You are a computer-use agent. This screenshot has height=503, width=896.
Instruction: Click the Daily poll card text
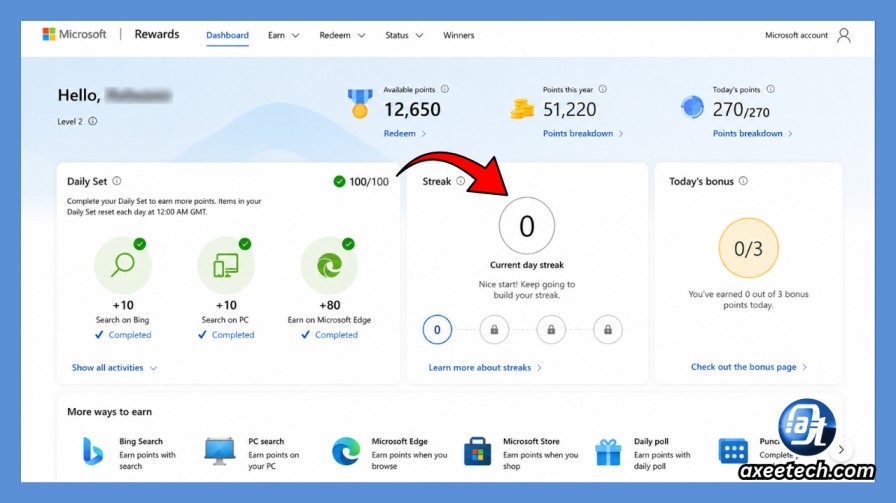point(662,454)
